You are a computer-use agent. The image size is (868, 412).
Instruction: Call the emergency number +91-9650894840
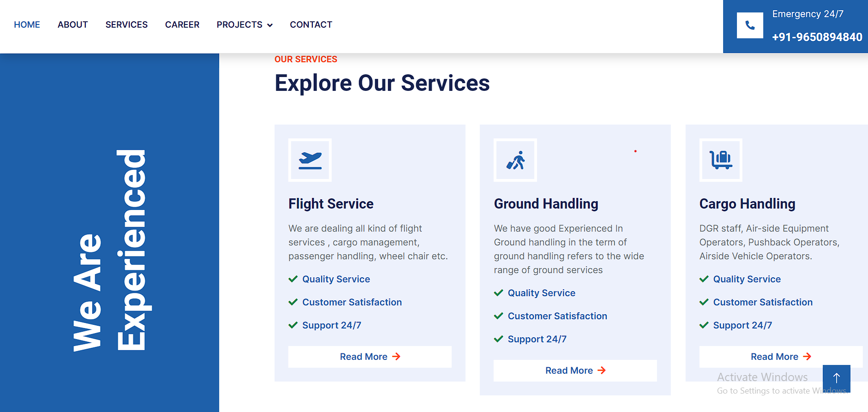pyautogui.click(x=817, y=37)
